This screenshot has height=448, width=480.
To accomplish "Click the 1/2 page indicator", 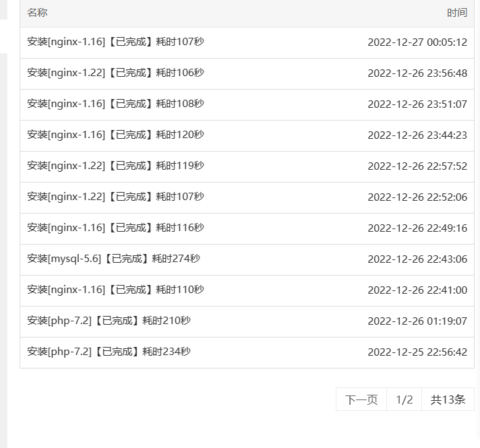I will pos(404,399).
